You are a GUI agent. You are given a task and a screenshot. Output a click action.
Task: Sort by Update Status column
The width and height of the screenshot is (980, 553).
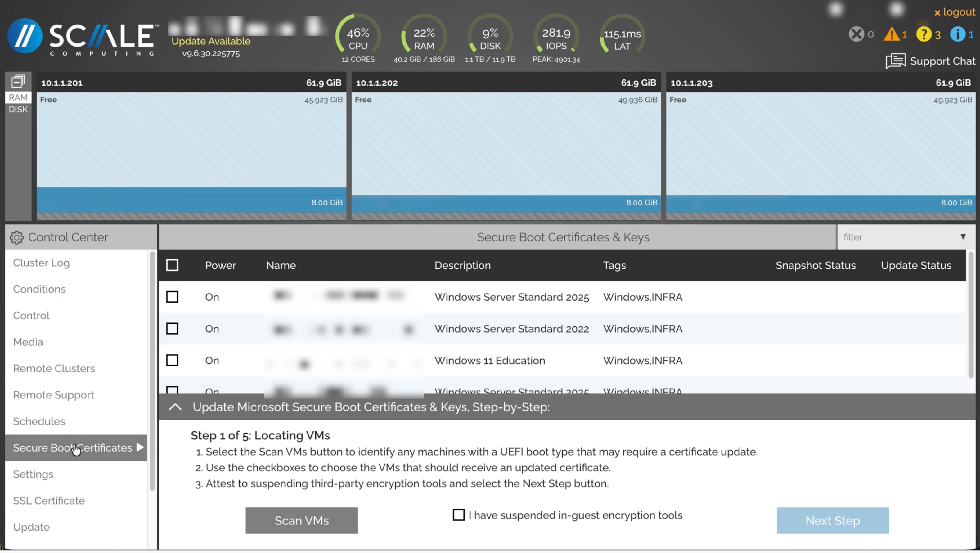(x=916, y=265)
